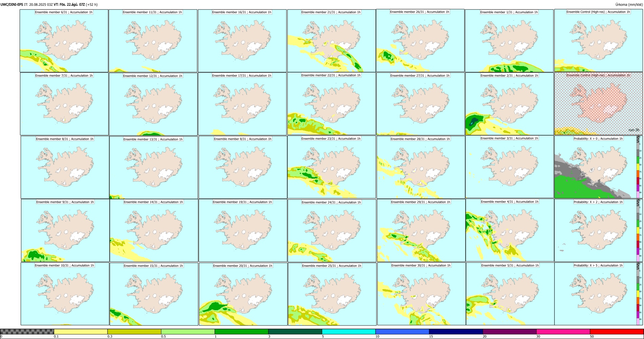Select the Ensemble member 12/31 map
Image resolution: width=644 pixels, height=339 pixels.
[x=153, y=104]
